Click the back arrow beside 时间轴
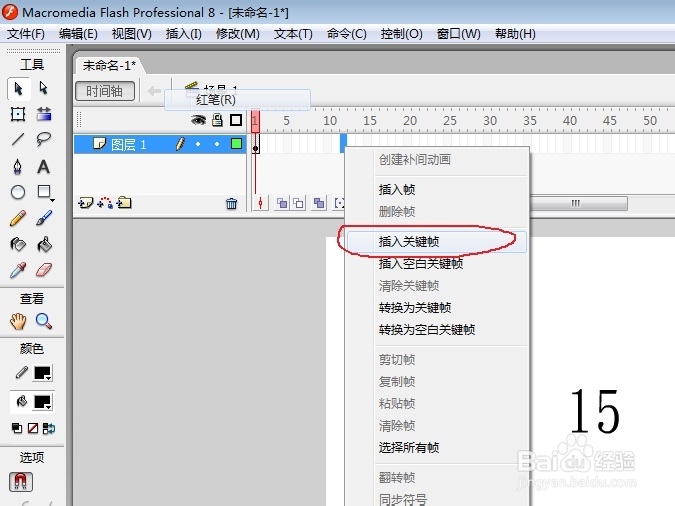675x506 pixels. pos(154,91)
